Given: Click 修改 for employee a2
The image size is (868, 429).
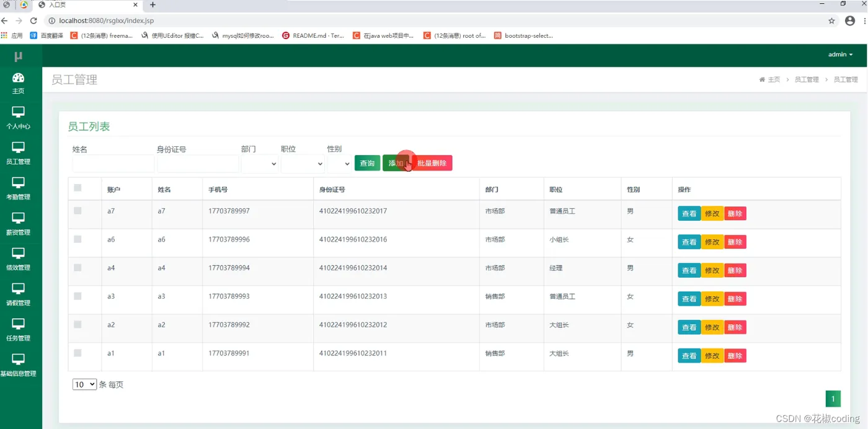Looking at the screenshot, I should [x=712, y=327].
